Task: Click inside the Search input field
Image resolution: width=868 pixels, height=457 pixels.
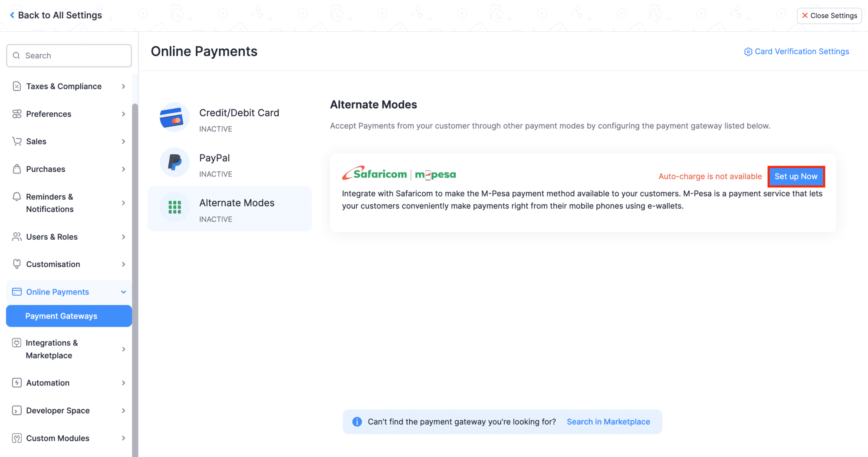Action: 69,55
